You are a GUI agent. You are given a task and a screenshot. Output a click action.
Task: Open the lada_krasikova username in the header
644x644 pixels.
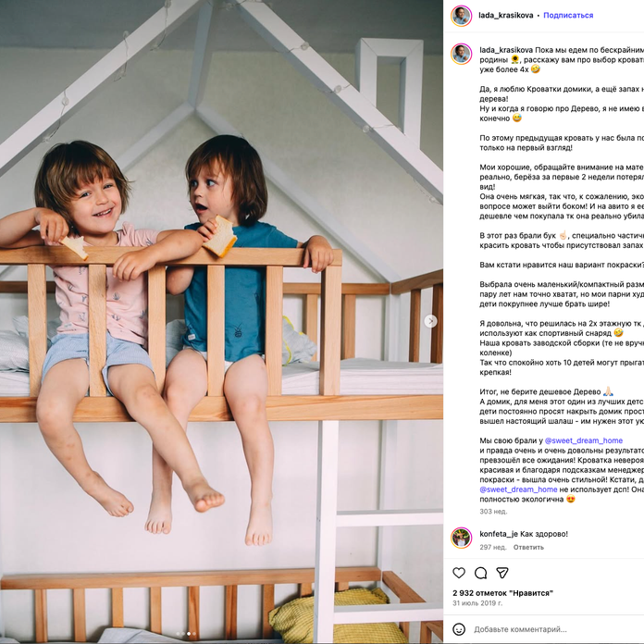point(505,15)
